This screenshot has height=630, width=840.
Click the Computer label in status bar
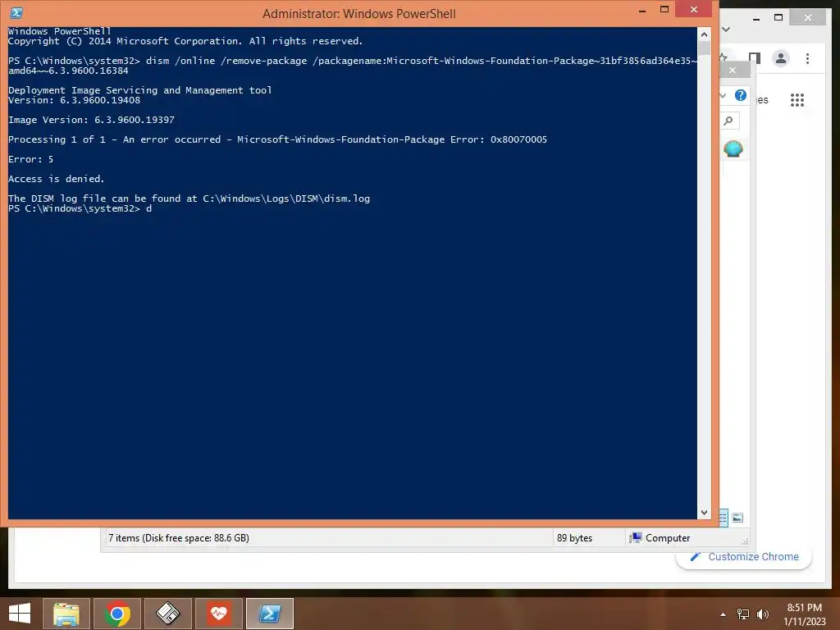coord(668,538)
